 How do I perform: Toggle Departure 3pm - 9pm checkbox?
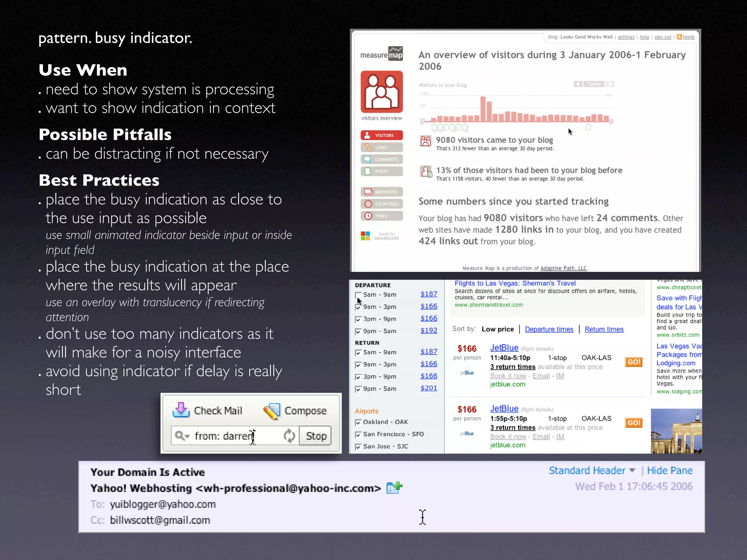[x=358, y=319]
